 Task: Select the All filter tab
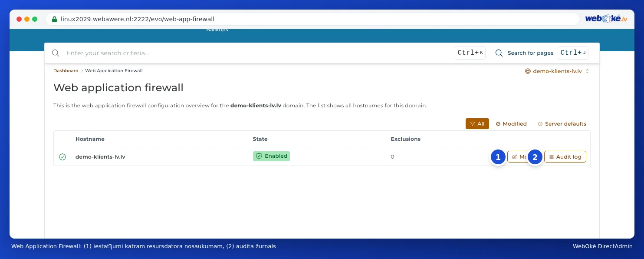click(477, 124)
